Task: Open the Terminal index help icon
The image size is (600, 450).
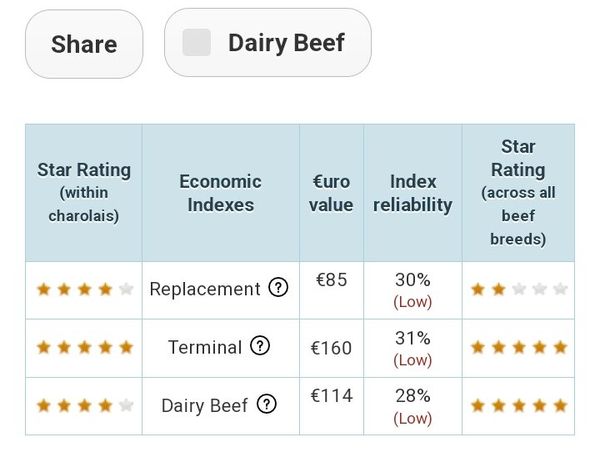Action: [260, 346]
